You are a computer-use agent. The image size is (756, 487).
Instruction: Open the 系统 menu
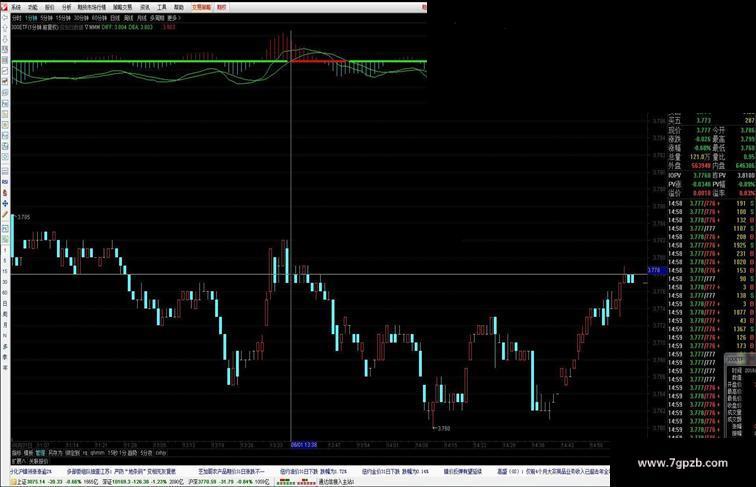[x=16, y=7]
